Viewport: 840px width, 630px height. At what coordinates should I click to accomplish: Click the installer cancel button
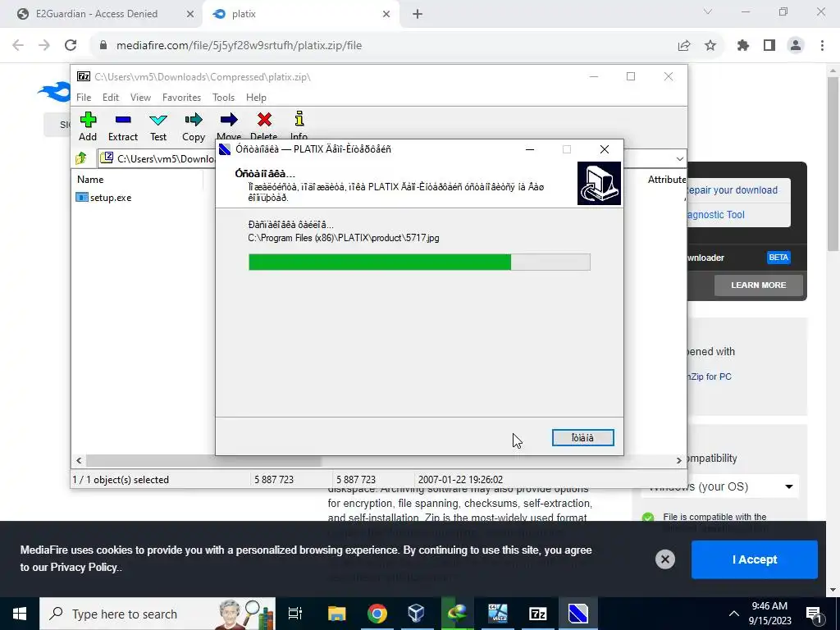[x=583, y=438]
